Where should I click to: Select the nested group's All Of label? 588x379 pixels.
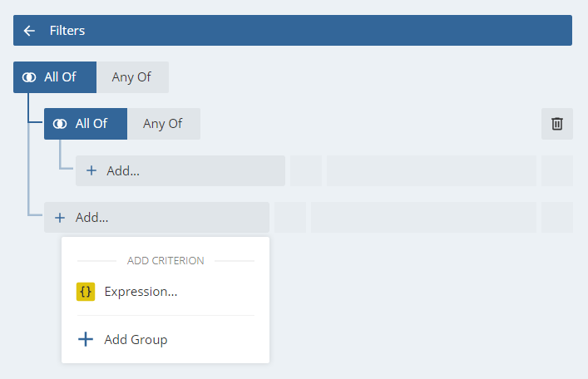click(x=91, y=124)
